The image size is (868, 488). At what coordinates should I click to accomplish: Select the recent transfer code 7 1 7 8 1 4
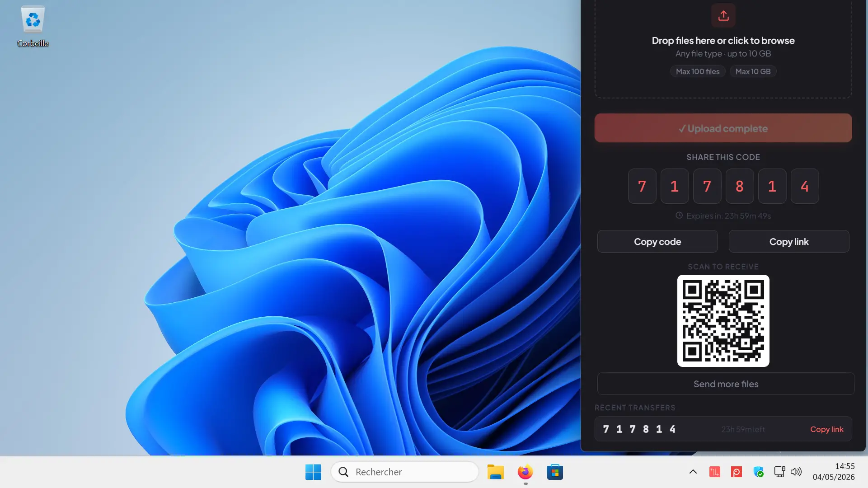639,429
